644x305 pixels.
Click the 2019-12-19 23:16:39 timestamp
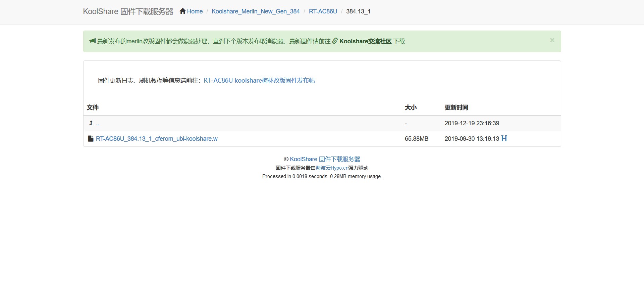click(x=472, y=123)
